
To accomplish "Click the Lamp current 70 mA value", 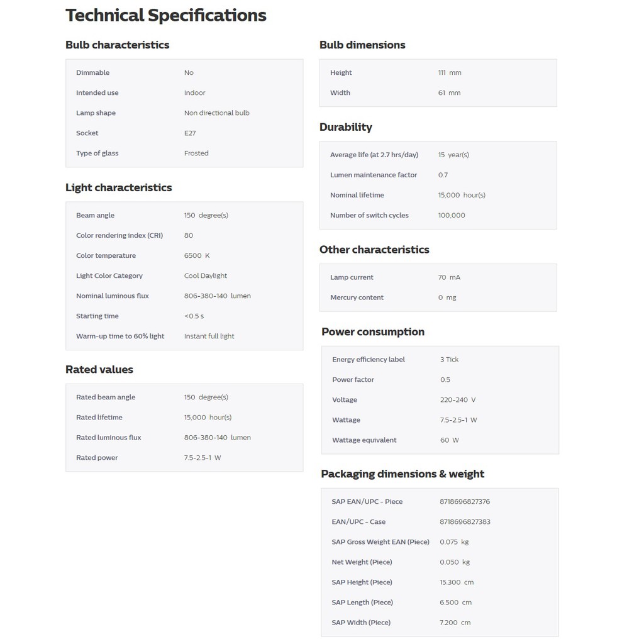I will 449,277.
